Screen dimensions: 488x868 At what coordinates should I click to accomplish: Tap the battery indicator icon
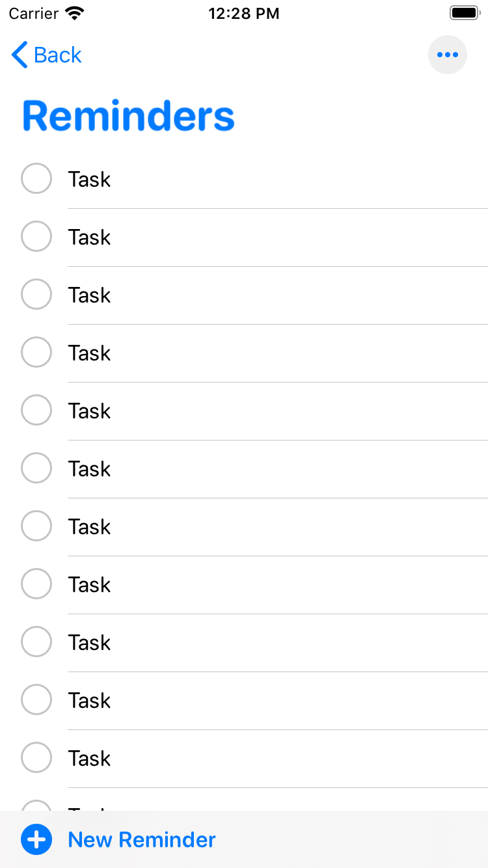coord(464,13)
